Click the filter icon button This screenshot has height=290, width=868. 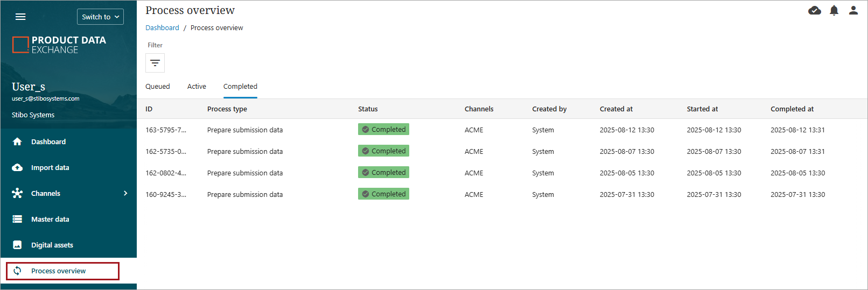pyautogui.click(x=155, y=63)
